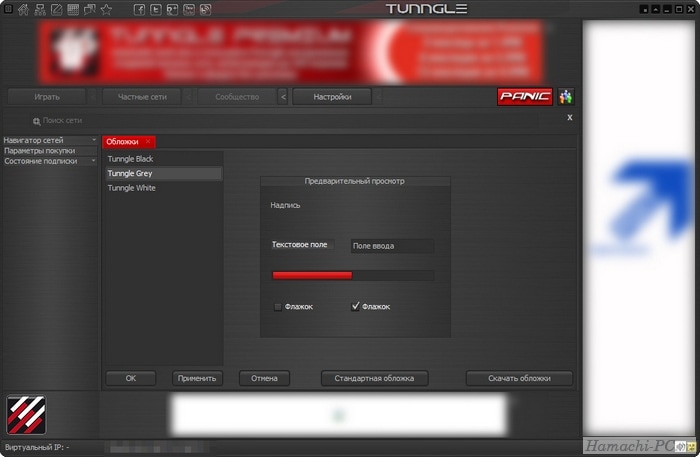700x457 pixels.
Task: Click the Поиск сети search field
Action: pyautogui.click(x=286, y=120)
